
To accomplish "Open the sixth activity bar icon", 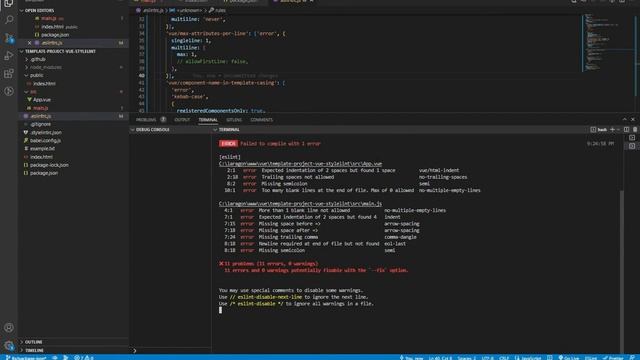I will point(9,91).
